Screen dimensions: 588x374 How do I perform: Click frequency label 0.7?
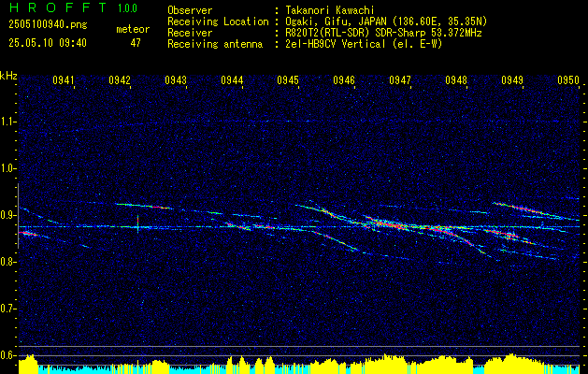(x=8, y=309)
